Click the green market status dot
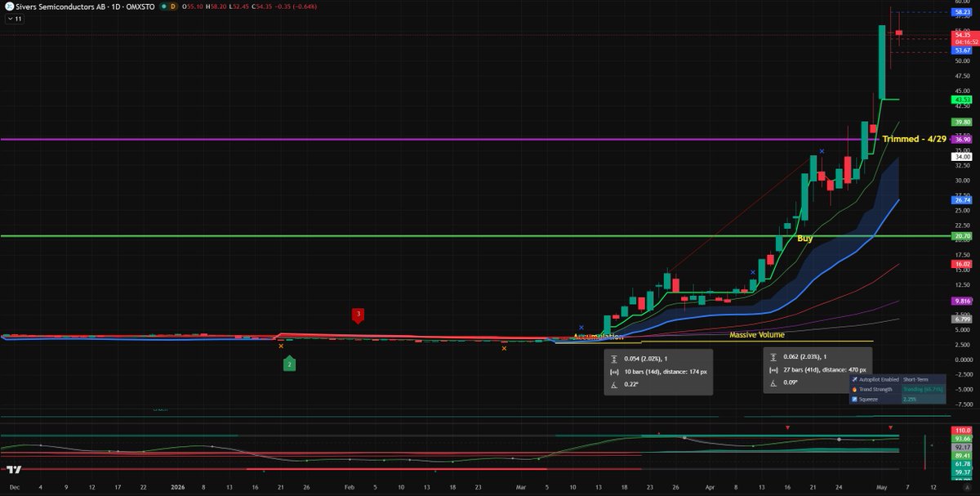 (x=164, y=6)
